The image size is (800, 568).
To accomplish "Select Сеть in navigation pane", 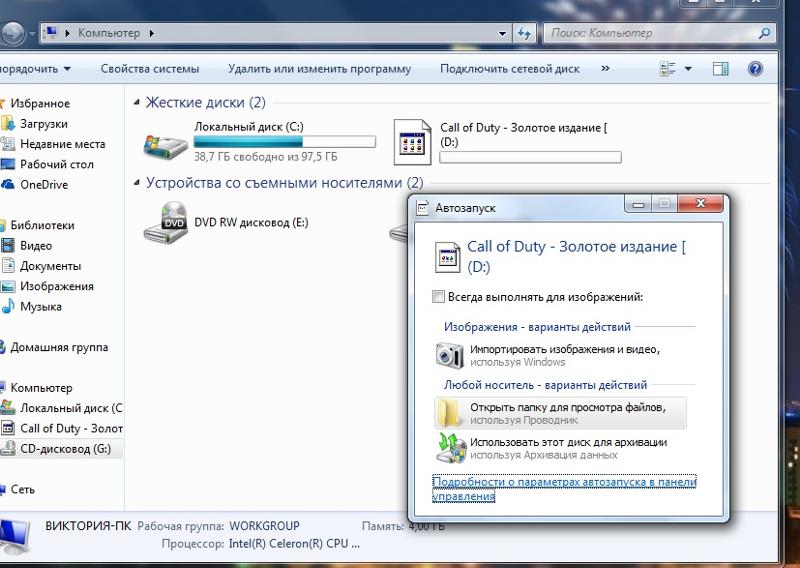I will 22,489.
